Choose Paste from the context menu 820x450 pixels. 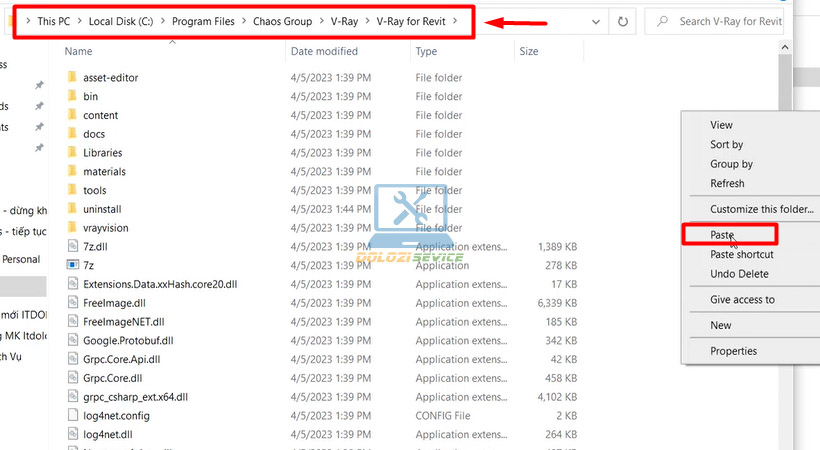pyautogui.click(x=722, y=235)
